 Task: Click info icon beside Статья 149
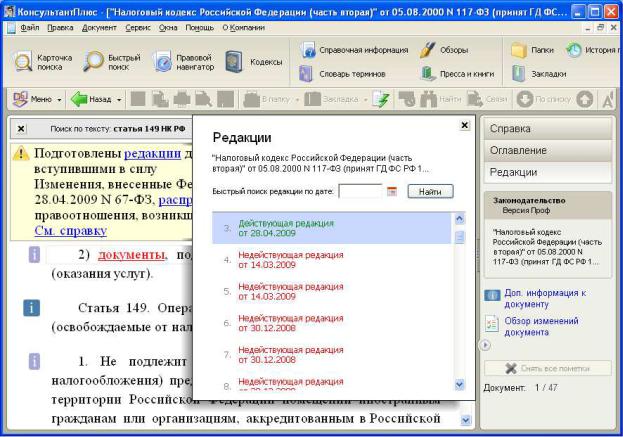(31, 307)
